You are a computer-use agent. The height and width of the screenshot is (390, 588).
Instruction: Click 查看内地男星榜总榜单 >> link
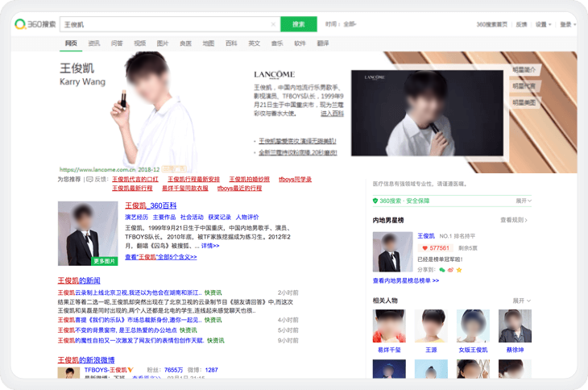point(406,280)
